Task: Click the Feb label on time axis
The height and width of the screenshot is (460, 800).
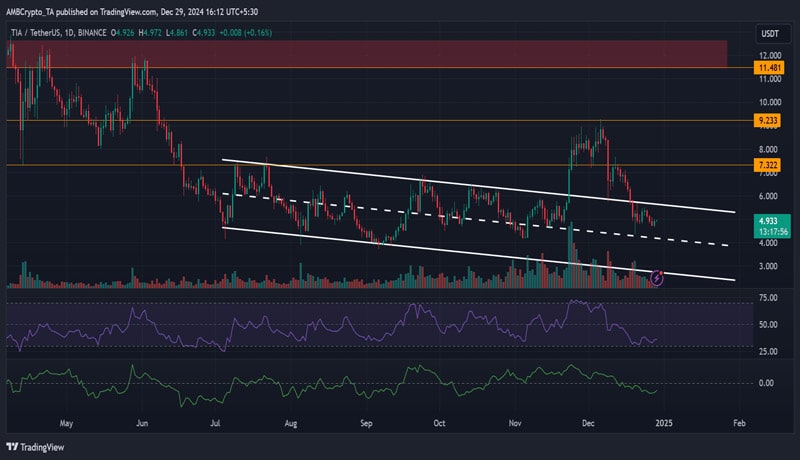Action: click(739, 423)
